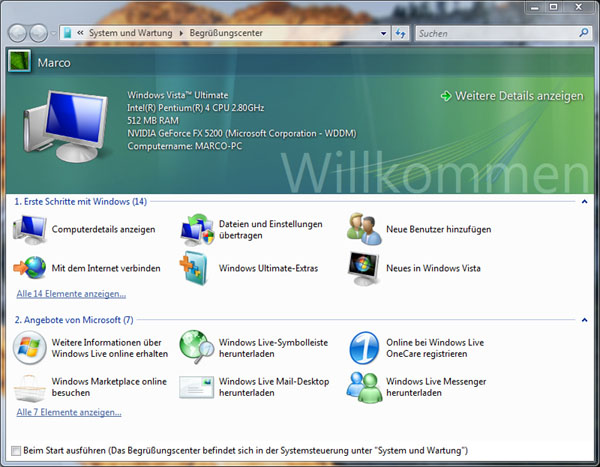The height and width of the screenshot is (467, 600).
Task: Select the Windows Ultimate-Extras box icon
Action: point(195,268)
